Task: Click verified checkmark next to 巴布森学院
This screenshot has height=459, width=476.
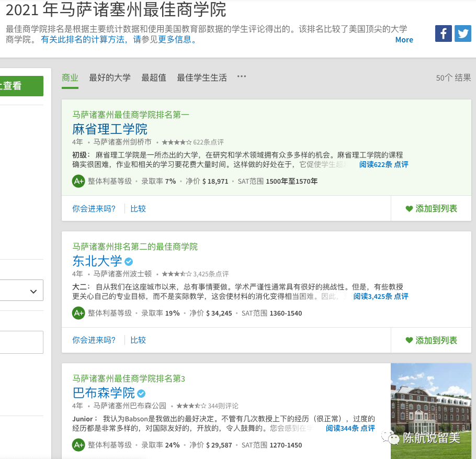Action: [141, 394]
